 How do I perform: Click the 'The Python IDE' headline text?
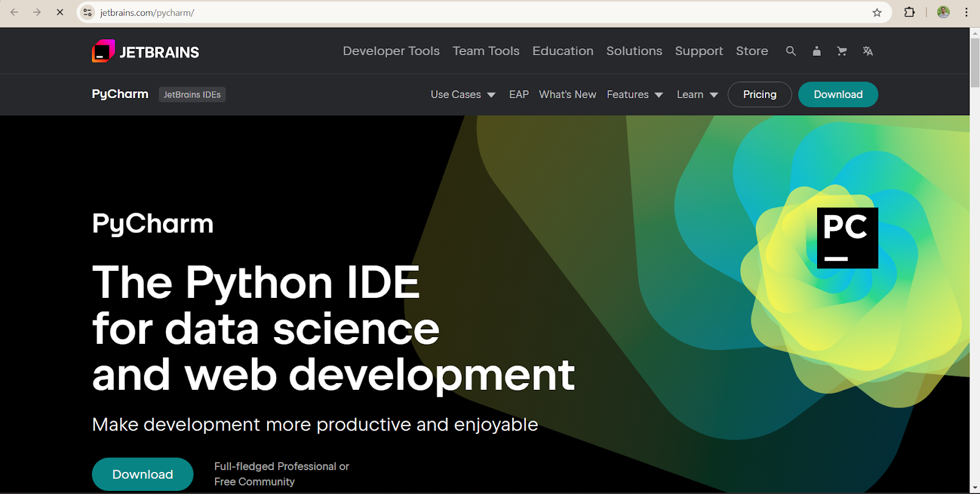click(x=256, y=282)
